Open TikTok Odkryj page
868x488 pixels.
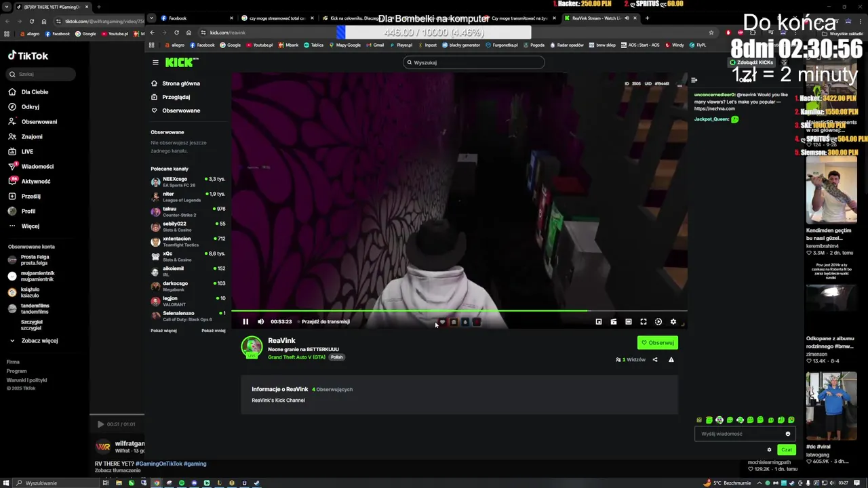point(31,107)
